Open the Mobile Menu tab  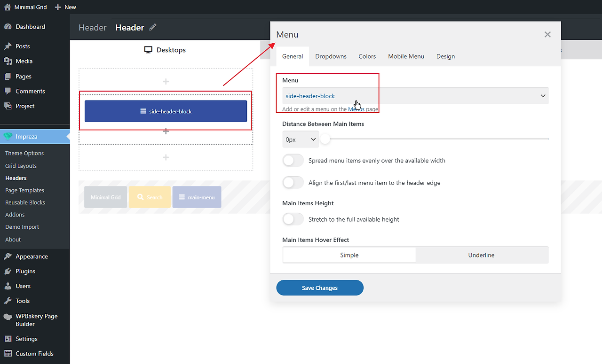[x=406, y=56]
